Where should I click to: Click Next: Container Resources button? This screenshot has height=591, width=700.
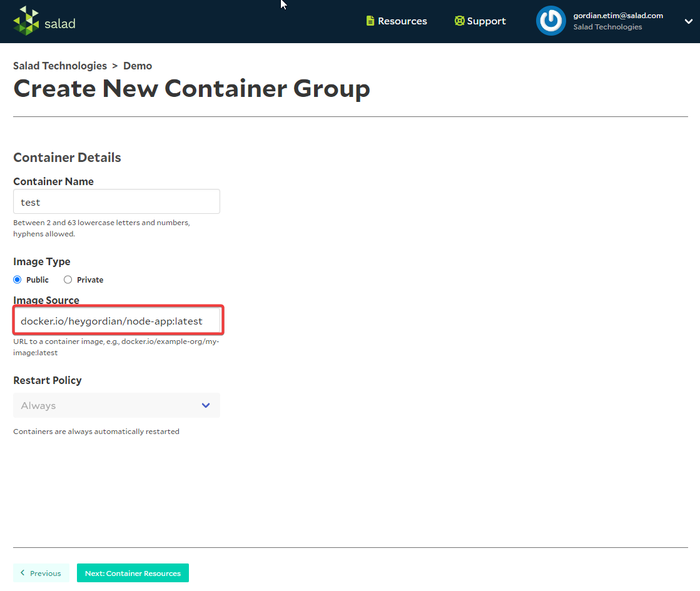(133, 573)
